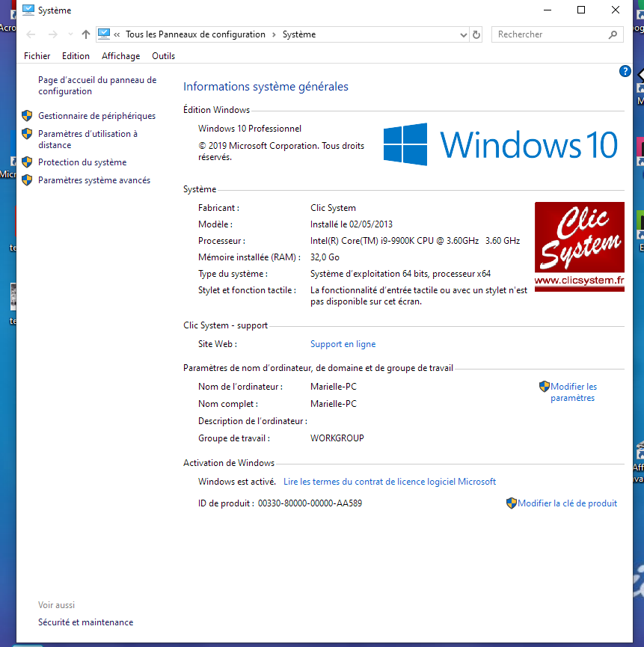
Task: Click the Système breadcrumb in address bar
Action: [299, 34]
